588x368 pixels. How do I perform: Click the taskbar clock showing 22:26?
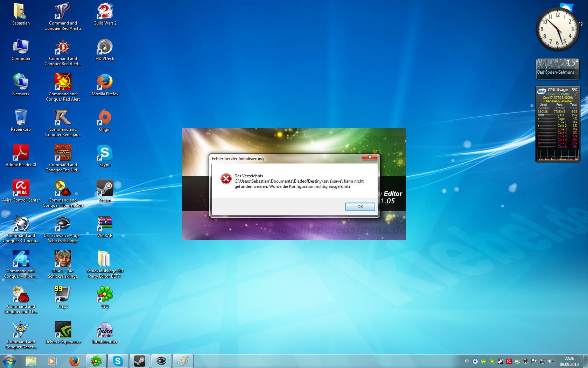(x=569, y=361)
